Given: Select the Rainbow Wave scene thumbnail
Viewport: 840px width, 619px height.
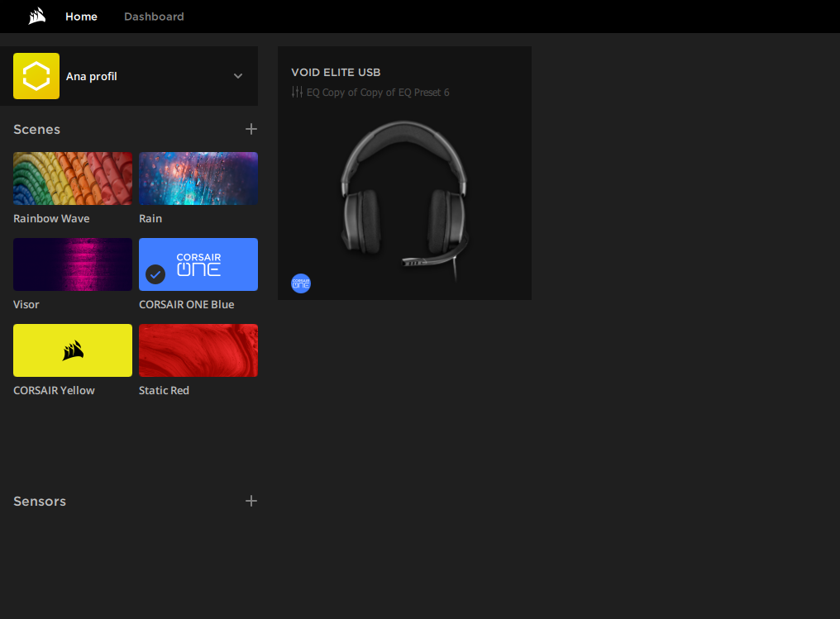Looking at the screenshot, I should coord(73,179).
